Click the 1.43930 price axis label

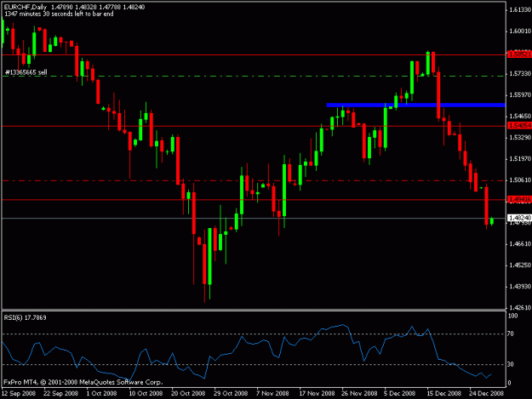[x=520, y=287]
